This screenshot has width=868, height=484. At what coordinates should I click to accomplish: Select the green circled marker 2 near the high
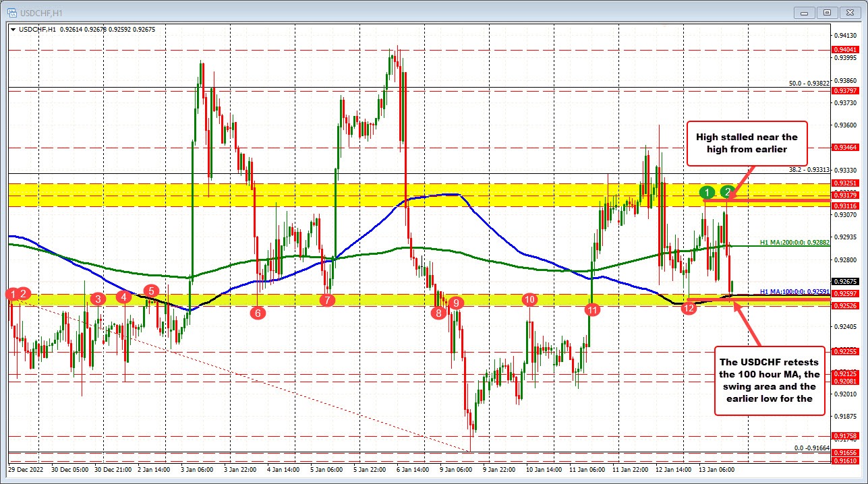click(727, 192)
